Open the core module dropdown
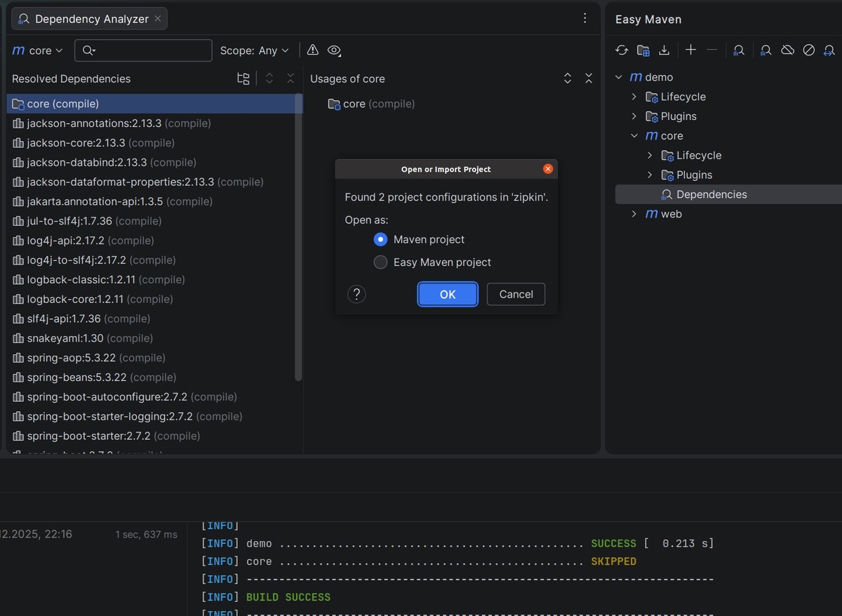Viewport: 842px width, 616px height. coord(38,51)
